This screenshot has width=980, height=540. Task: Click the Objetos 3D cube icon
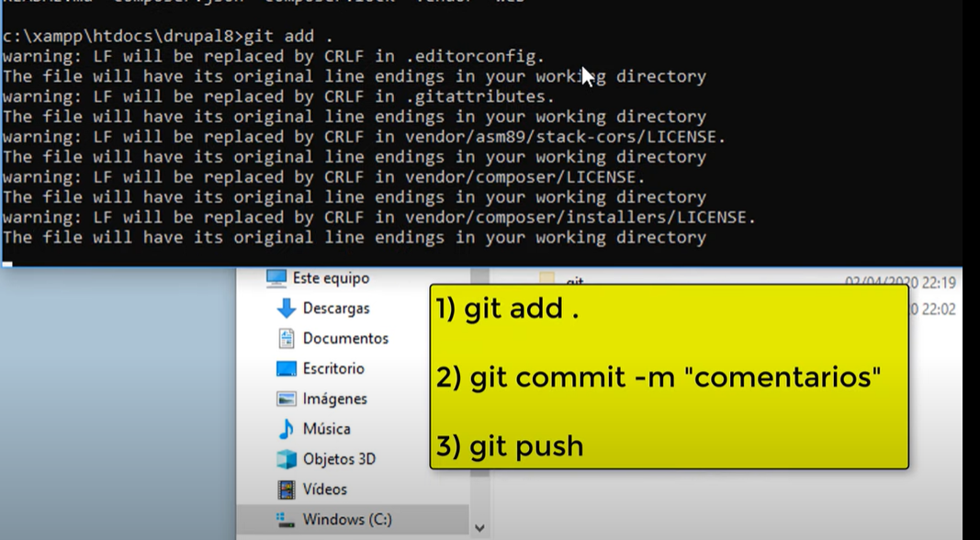tap(287, 459)
